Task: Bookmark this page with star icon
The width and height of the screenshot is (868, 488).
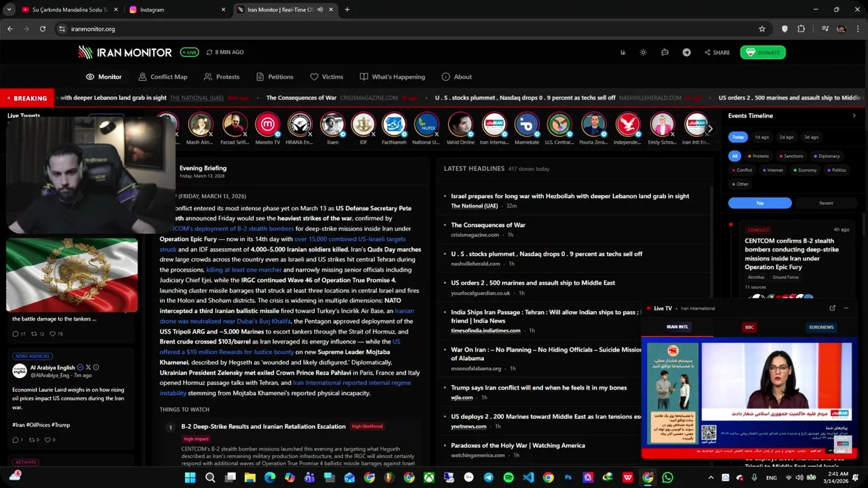Action: 762,28
